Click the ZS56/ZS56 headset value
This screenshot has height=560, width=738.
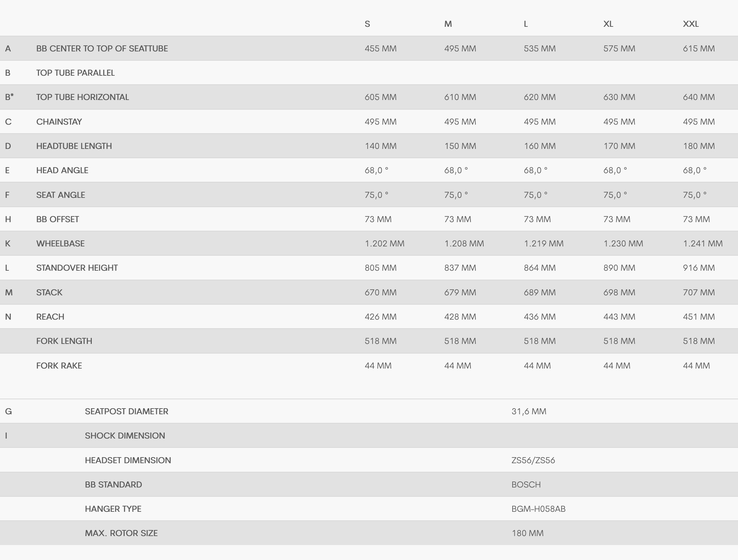(x=533, y=460)
